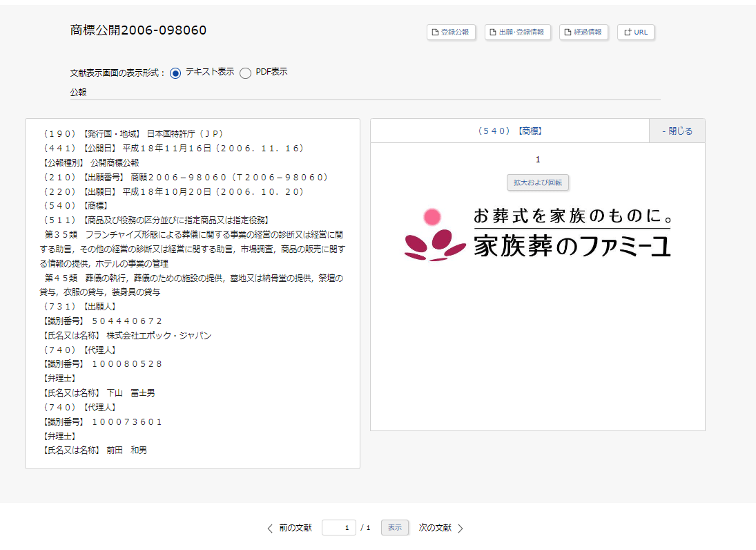Screen dimensions: 756x550
Task: Click the URL external link button
Action: [x=635, y=32]
